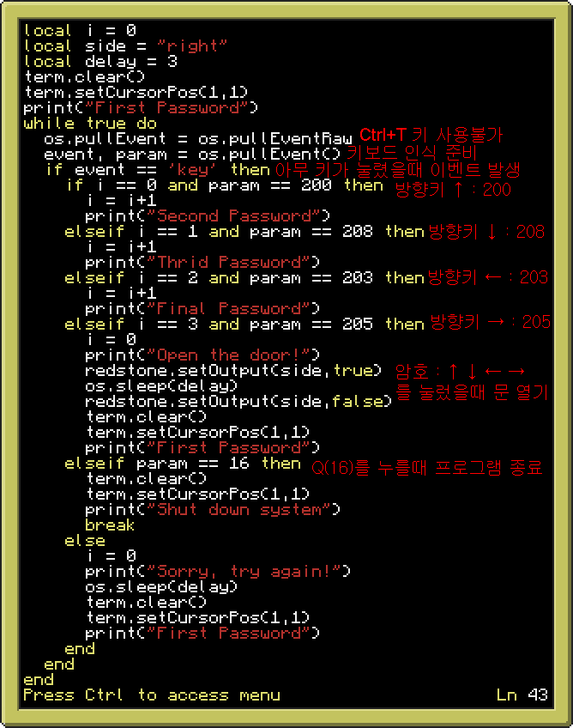Click the top-level print "First Password" line
Screen dimensions: 573x728
141,108
